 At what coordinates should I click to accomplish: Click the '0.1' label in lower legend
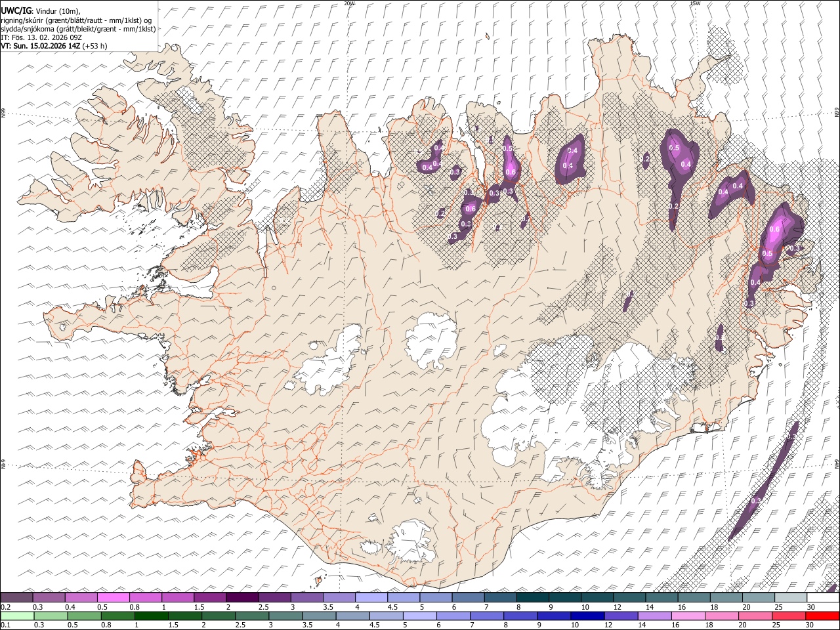tap(6, 625)
